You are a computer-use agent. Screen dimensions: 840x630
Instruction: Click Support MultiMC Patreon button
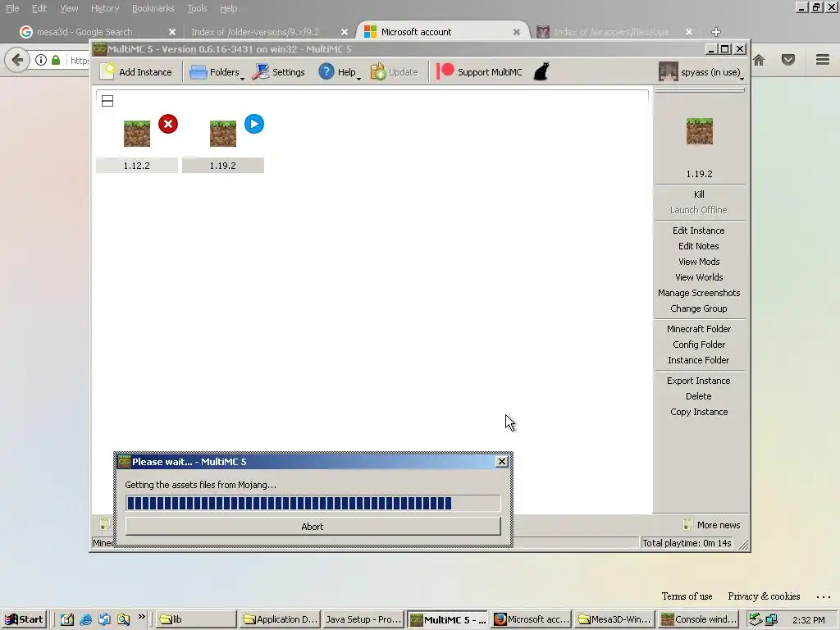coord(479,72)
